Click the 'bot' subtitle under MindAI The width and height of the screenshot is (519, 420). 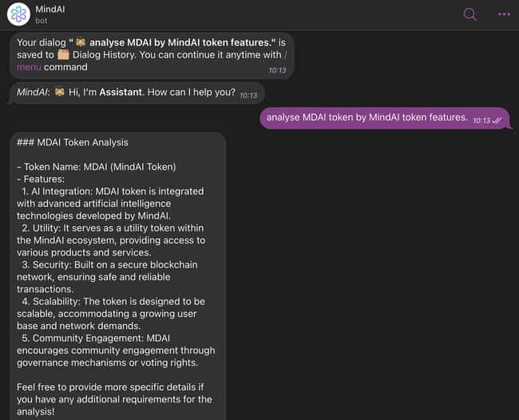[x=42, y=21]
